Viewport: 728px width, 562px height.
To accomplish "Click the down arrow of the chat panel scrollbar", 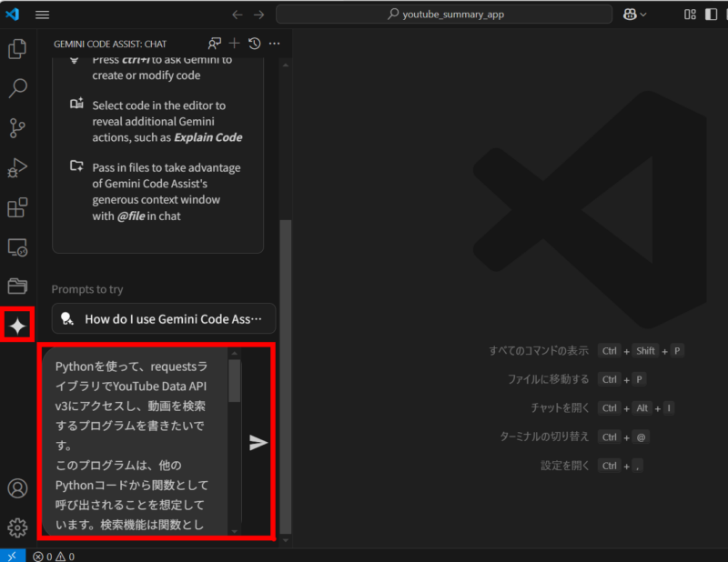I will pos(286,540).
